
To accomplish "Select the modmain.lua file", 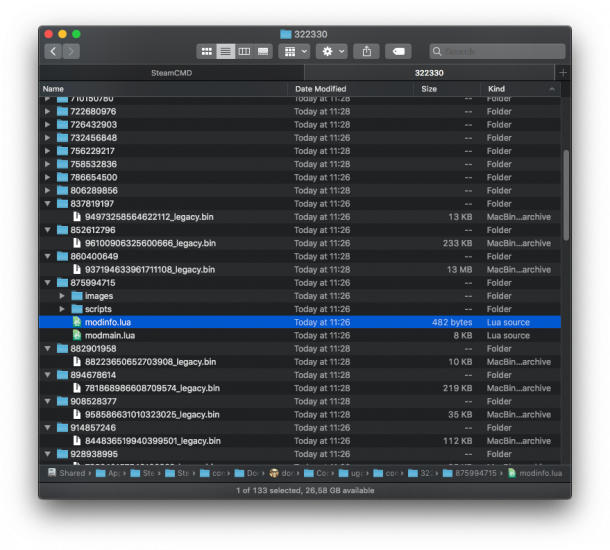I will pyautogui.click(x=109, y=336).
